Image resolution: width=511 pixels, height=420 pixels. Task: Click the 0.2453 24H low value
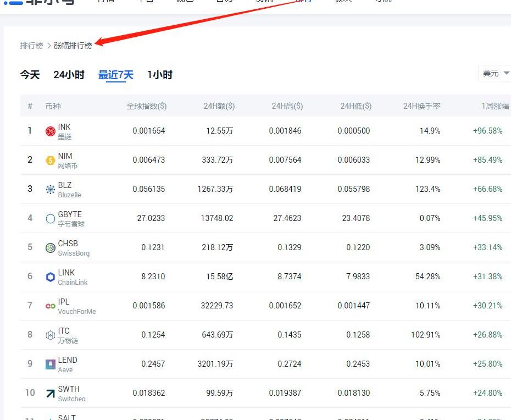pyautogui.click(x=358, y=364)
